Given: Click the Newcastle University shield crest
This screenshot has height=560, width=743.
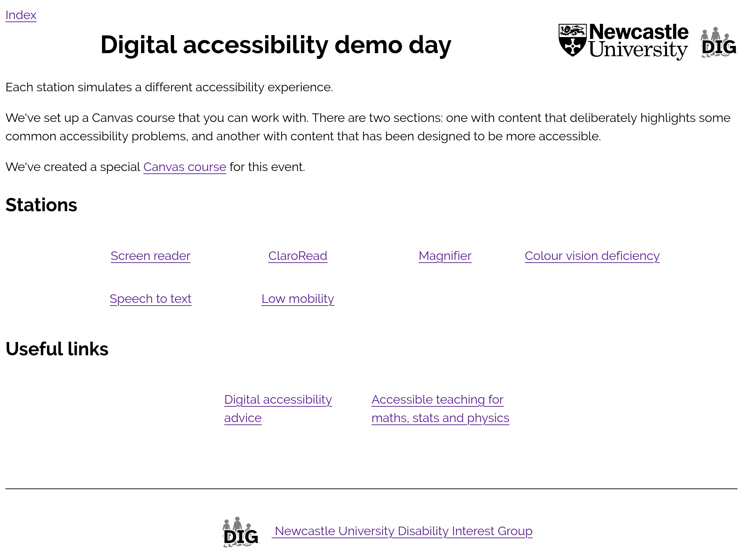Looking at the screenshot, I should [x=573, y=40].
